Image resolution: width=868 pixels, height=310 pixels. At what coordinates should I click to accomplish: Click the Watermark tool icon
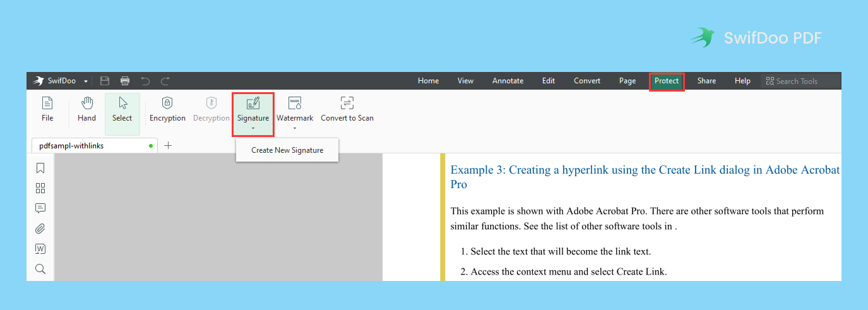[x=295, y=103]
